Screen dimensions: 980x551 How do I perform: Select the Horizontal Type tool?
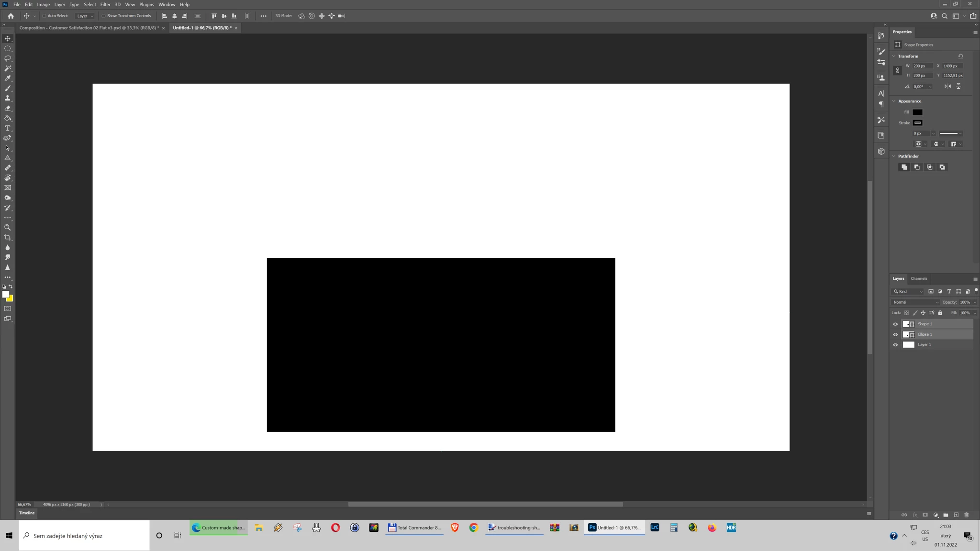point(8,128)
